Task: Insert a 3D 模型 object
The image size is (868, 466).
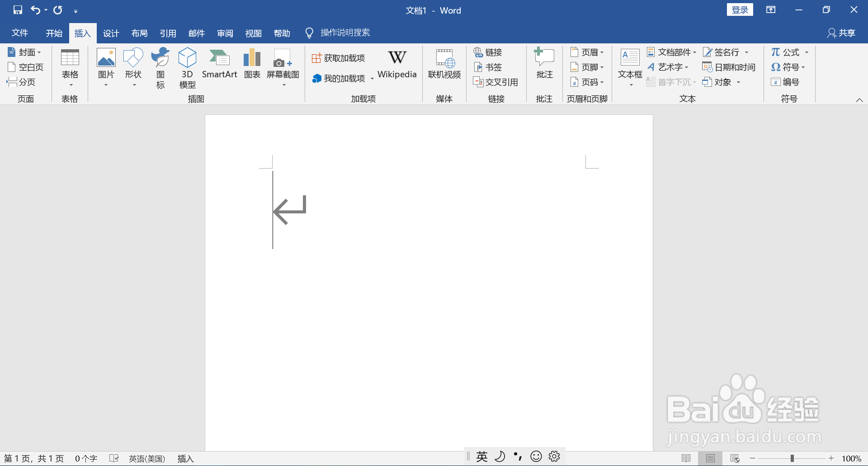Action: click(x=187, y=67)
